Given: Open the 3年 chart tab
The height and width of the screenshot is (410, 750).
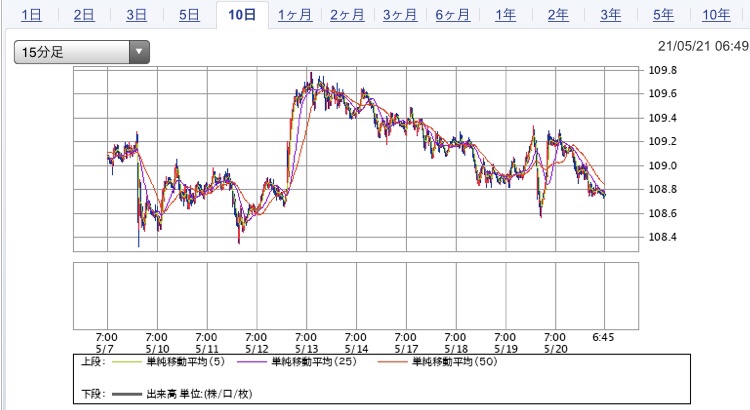Looking at the screenshot, I should coord(610,14).
